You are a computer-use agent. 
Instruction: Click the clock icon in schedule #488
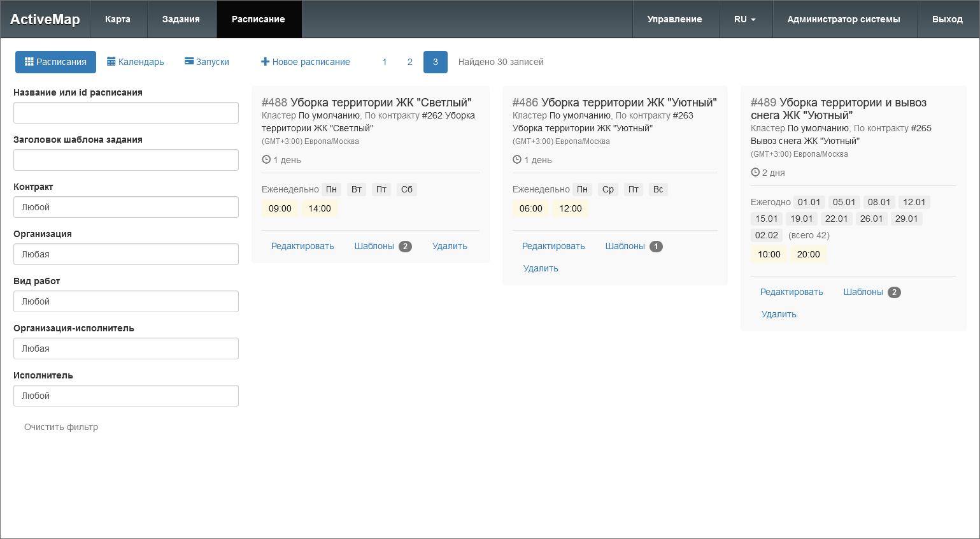pos(266,160)
